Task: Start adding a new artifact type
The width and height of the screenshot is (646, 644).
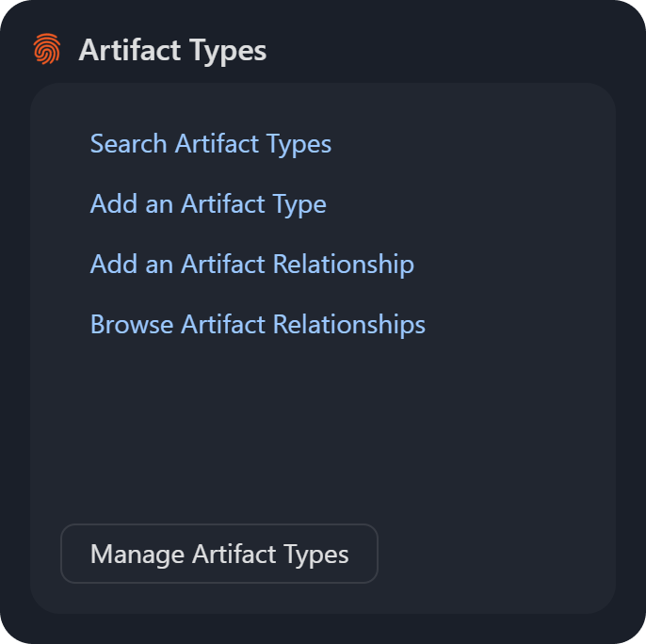Action: [208, 204]
